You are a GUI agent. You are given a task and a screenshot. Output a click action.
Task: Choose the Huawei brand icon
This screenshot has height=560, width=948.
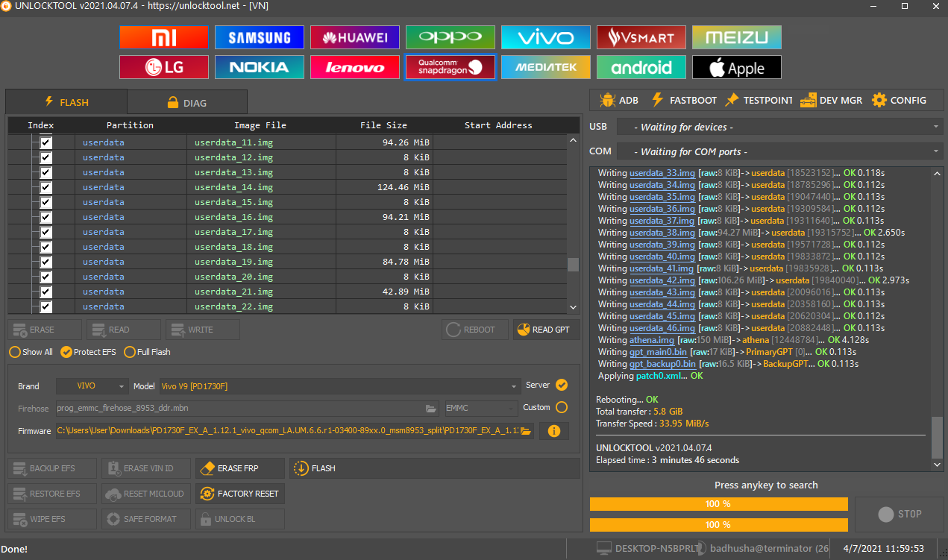[x=355, y=37]
